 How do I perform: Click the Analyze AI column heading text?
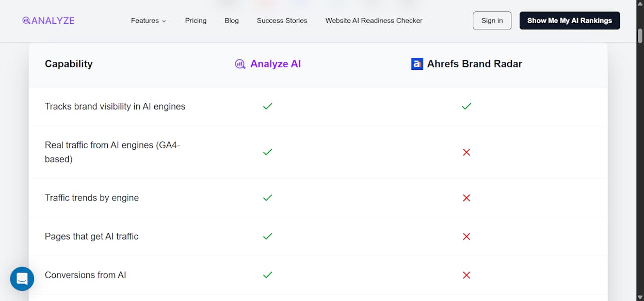click(x=276, y=64)
